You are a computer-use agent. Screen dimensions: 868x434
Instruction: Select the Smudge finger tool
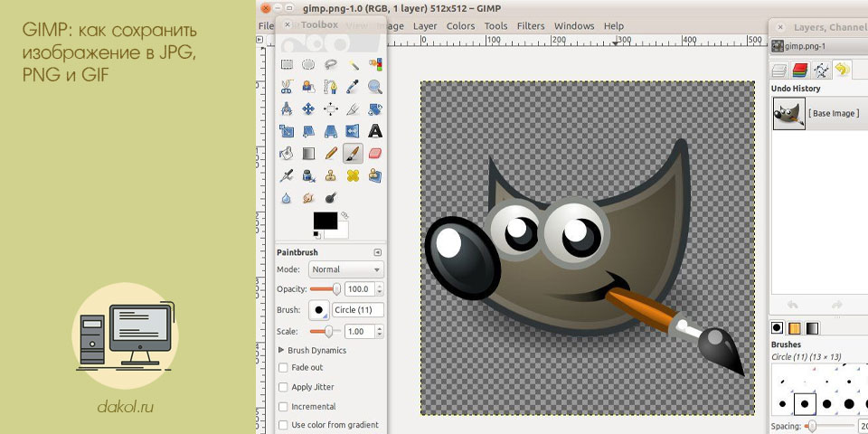pyautogui.click(x=308, y=198)
